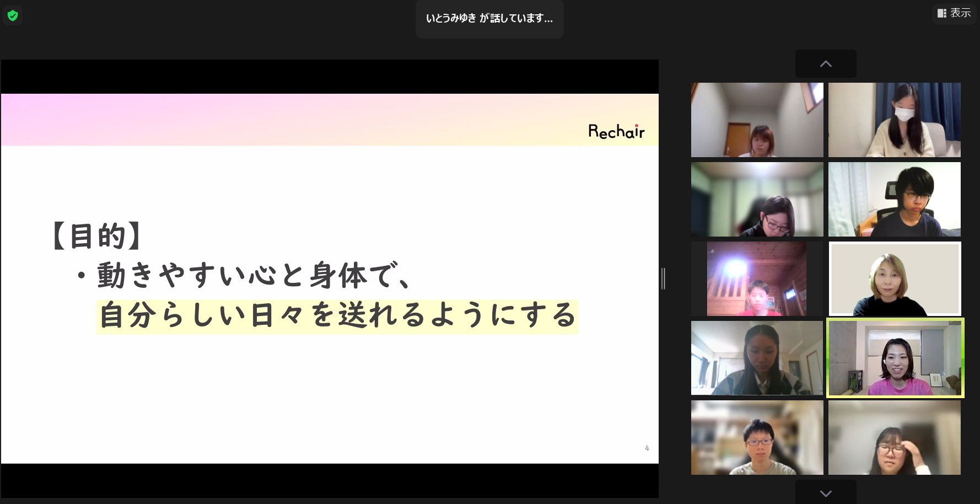Select the highlighted active speaker tile in pink shirt
Image resolution: width=980 pixels, height=504 pixels.
click(x=895, y=358)
